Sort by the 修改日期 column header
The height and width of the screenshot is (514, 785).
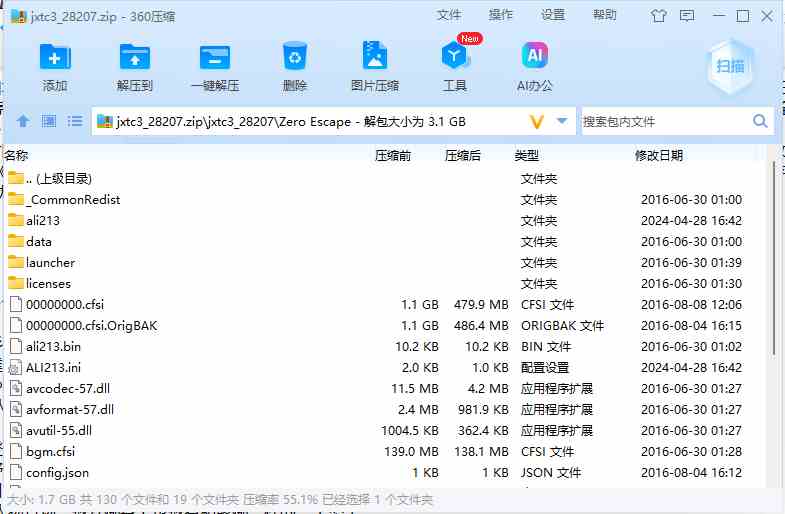point(659,156)
